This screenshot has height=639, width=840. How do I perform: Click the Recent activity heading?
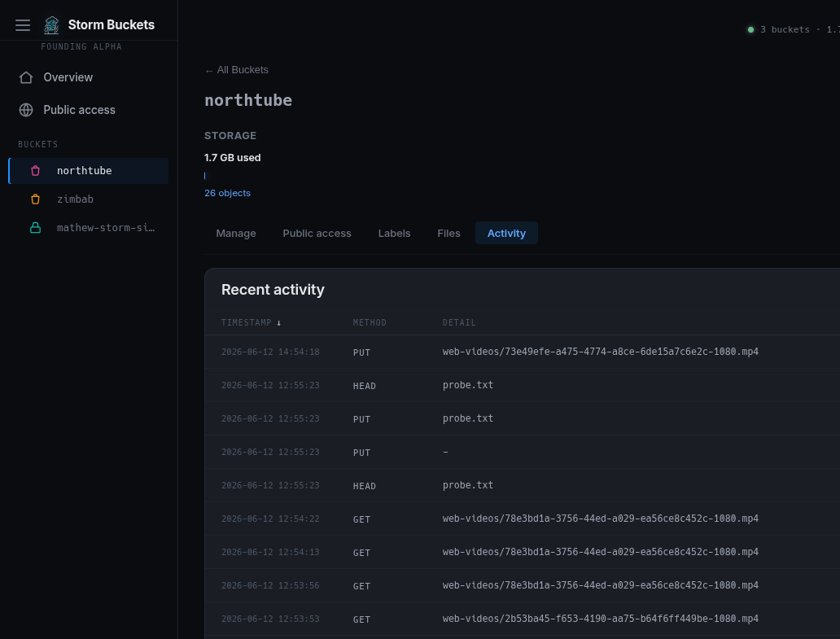[x=273, y=290]
